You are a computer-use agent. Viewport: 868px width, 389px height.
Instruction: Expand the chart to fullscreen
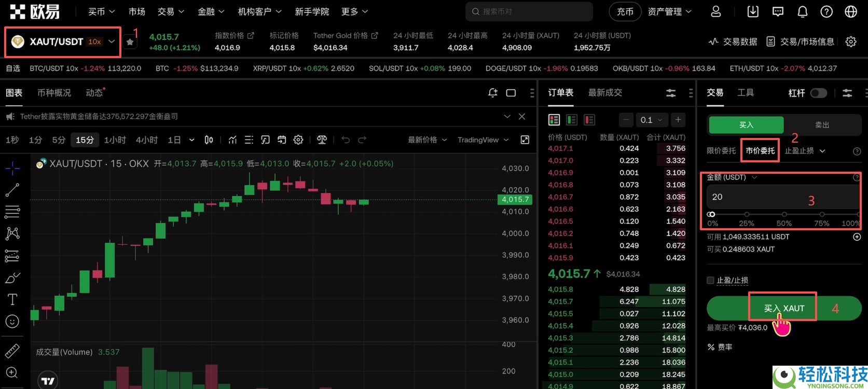pos(525,140)
